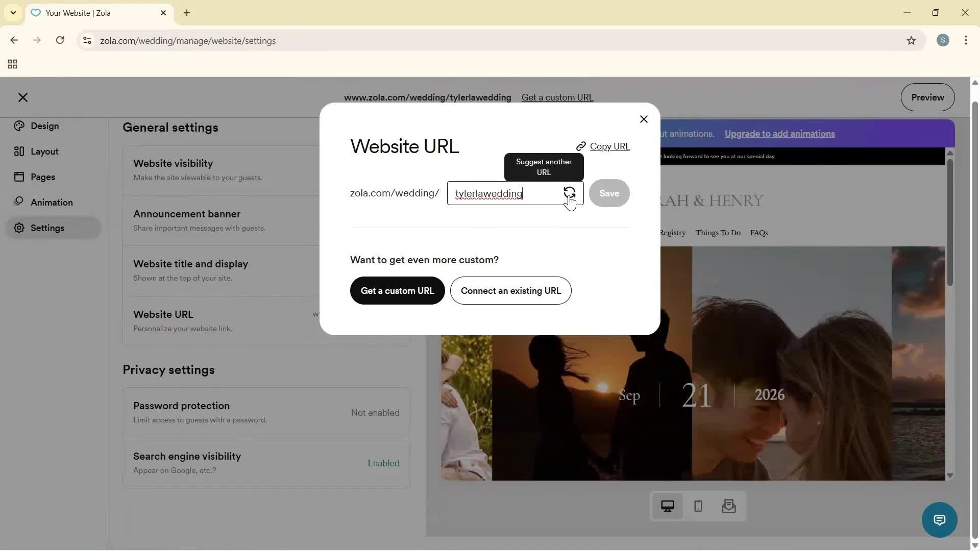Open the email preview icon
This screenshot has height=551, width=980.
pos(729,506)
